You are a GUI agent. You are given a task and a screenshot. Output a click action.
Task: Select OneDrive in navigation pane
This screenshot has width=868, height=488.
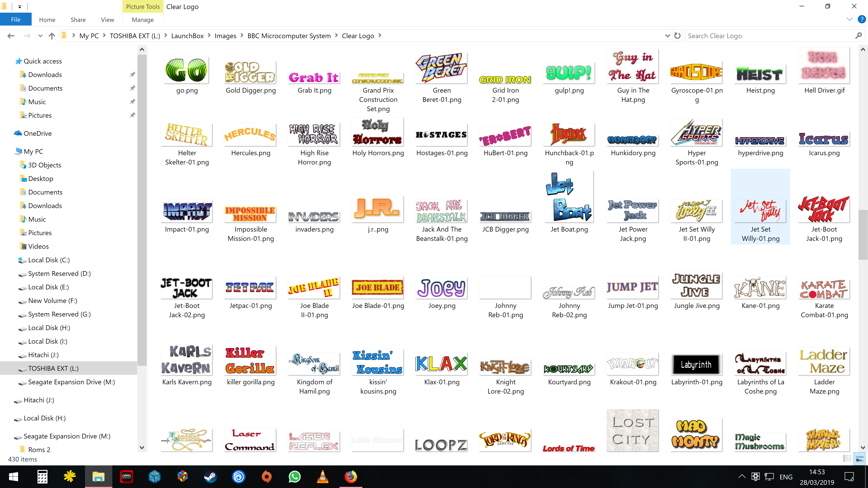[38, 133]
